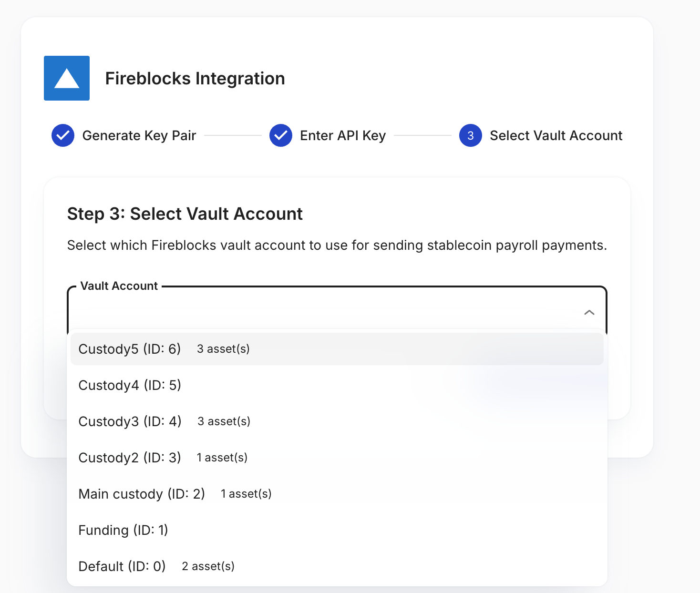
Task: Click the 3 asset(s) label beside Custody3
Action: click(224, 421)
